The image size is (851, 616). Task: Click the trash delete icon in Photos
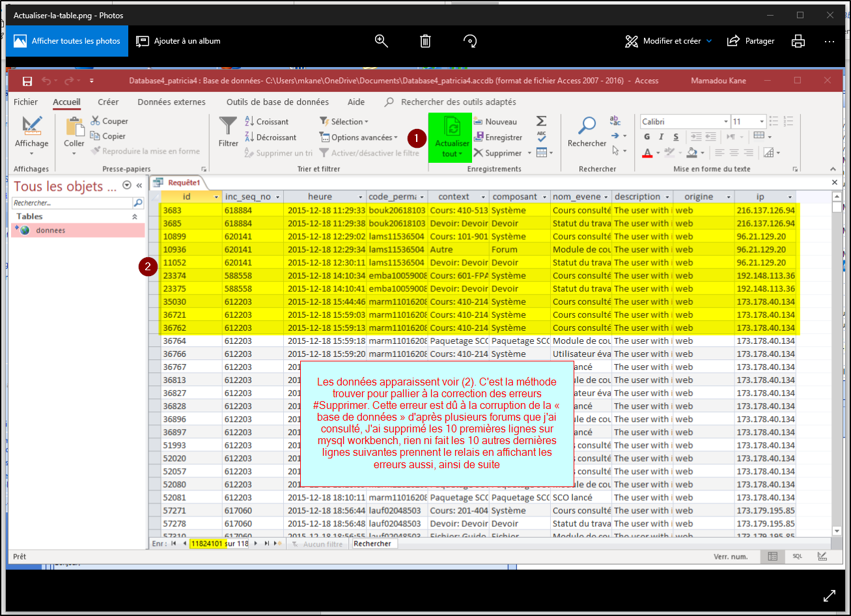[425, 41]
